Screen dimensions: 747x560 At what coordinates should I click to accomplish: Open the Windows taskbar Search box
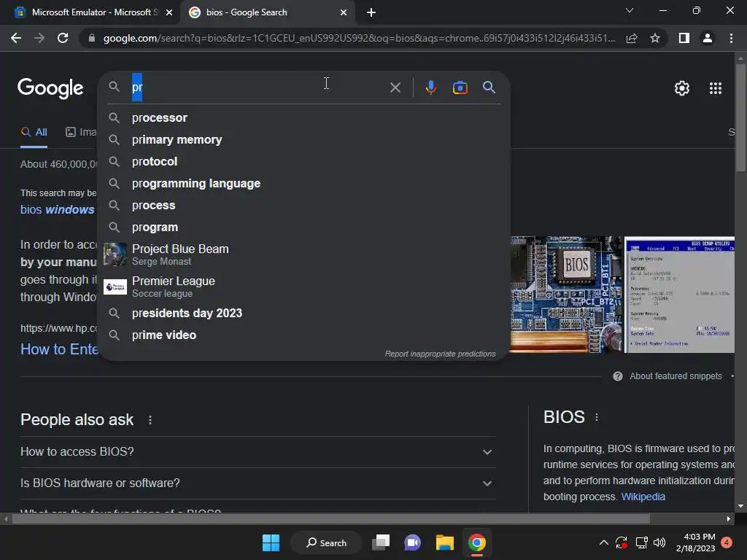point(326,542)
